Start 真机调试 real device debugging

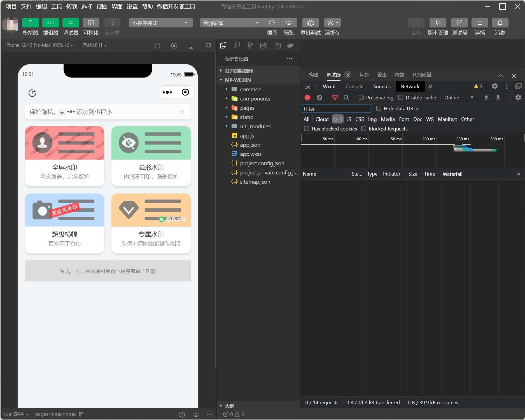[x=311, y=23]
